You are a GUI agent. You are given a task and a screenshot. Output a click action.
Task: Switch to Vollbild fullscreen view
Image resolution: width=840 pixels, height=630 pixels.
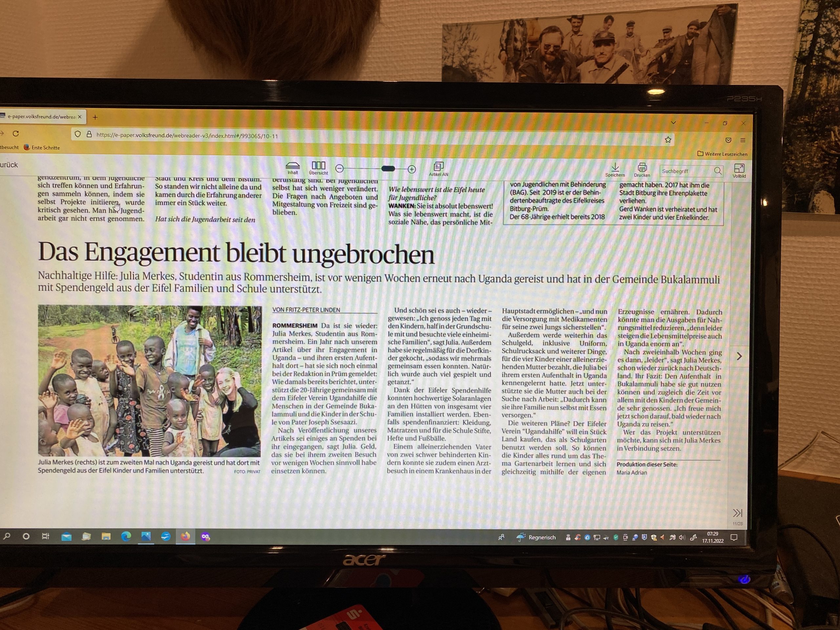[739, 169]
